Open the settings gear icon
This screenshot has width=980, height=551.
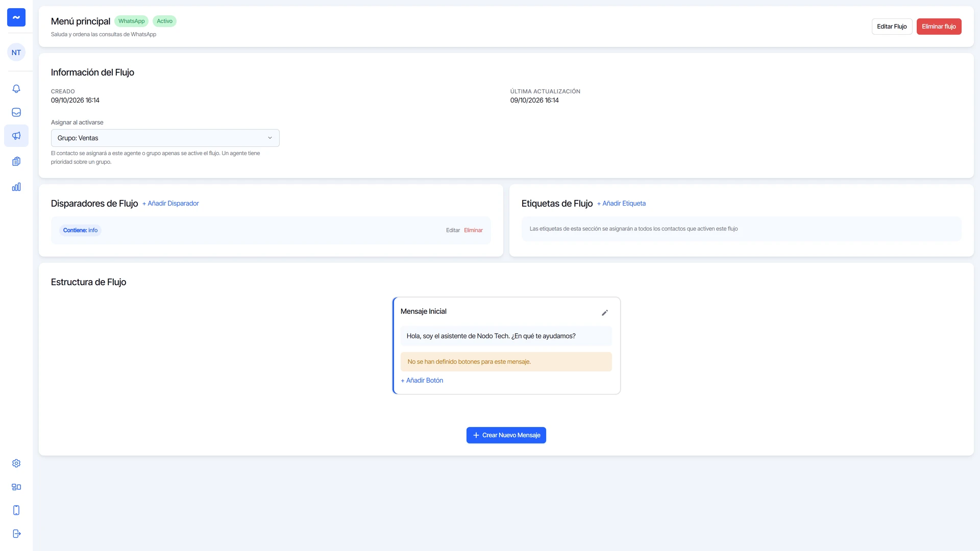16,463
